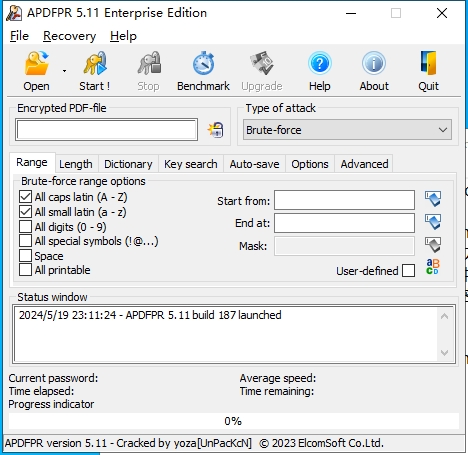Image resolution: width=468 pixels, height=455 pixels.
Task: Open the About information icon
Action: click(x=374, y=63)
